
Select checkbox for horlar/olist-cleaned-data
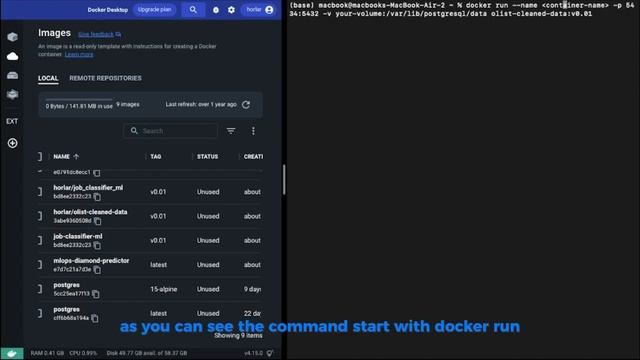40,216
